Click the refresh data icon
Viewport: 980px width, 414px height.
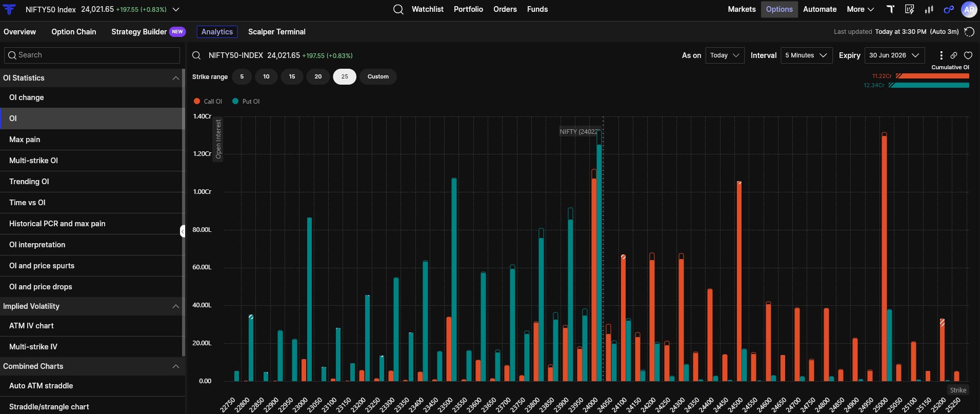click(x=969, y=32)
